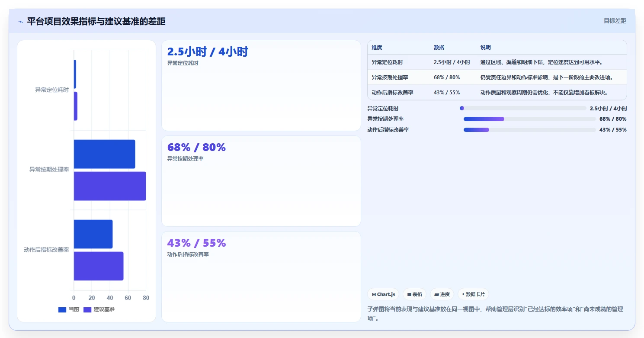Click the 43% / 55% value beside the progress bar
The width and height of the screenshot is (644, 338).
pos(613,130)
